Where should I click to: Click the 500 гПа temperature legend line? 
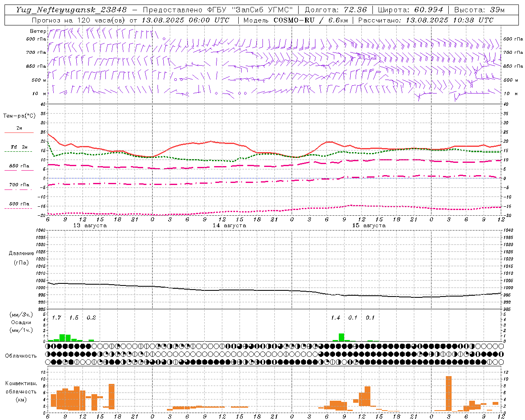[x=19, y=205]
